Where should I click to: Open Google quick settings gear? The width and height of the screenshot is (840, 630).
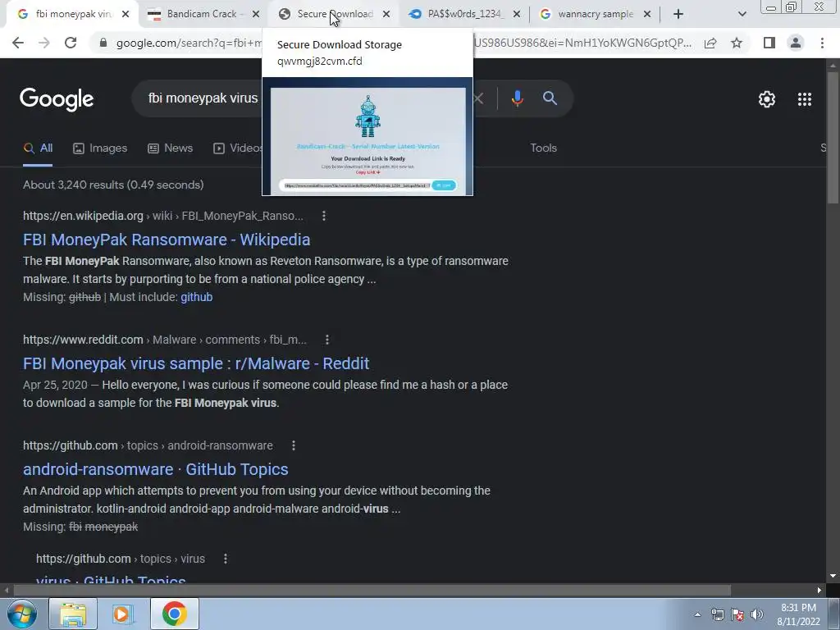[767, 99]
